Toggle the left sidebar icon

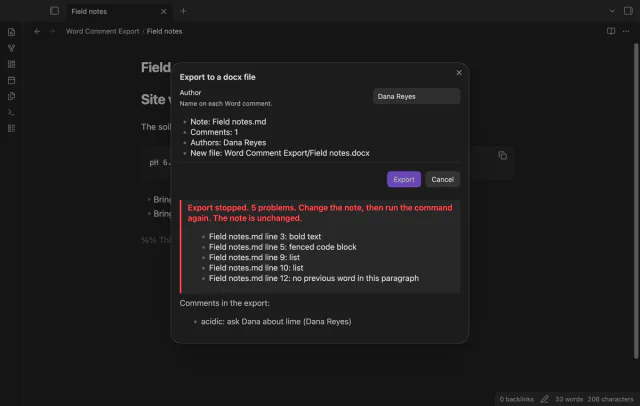point(54,11)
